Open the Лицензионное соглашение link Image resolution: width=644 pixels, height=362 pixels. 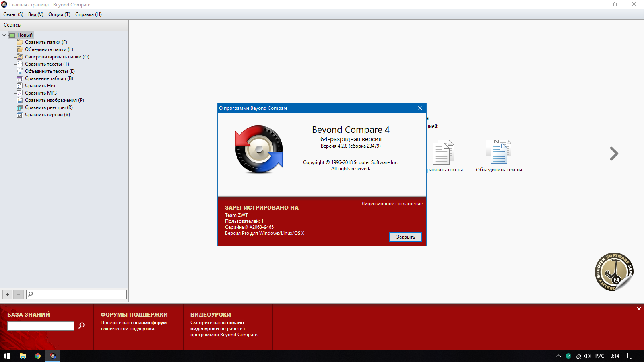pos(392,204)
